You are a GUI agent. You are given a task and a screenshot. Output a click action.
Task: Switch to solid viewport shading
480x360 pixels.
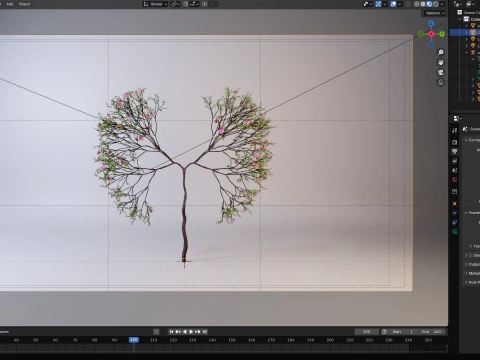point(423,4)
